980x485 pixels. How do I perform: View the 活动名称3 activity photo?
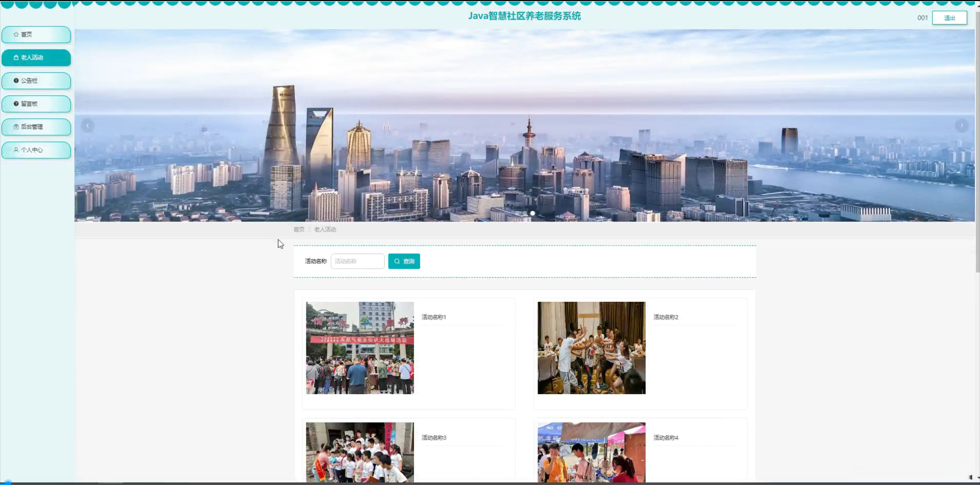360,452
